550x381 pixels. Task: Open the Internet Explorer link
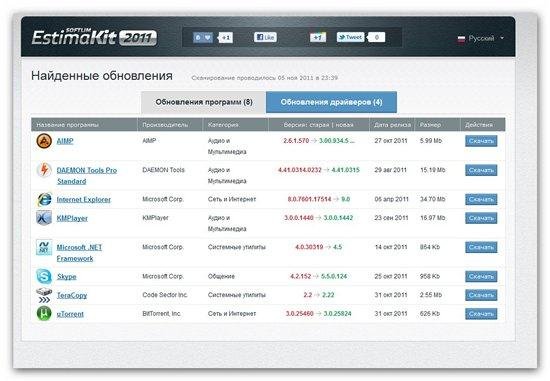[83, 199]
